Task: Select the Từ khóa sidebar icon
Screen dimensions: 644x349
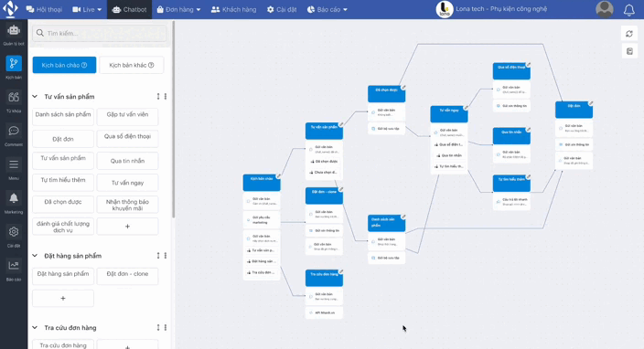Action: coord(14,98)
